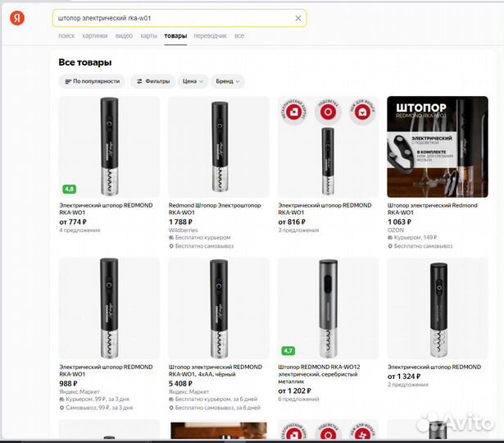Open the переводчик tab
Image resolution: width=504 pixels, height=443 pixels.
[x=210, y=36]
